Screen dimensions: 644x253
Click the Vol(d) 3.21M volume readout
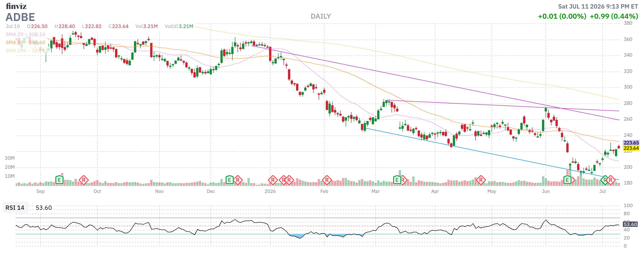pos(179,26)
